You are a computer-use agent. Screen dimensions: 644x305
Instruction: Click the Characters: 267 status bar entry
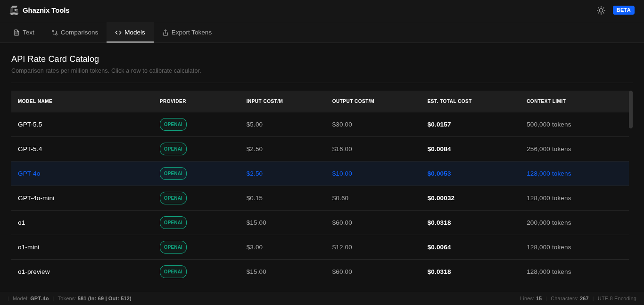point(570,298)
